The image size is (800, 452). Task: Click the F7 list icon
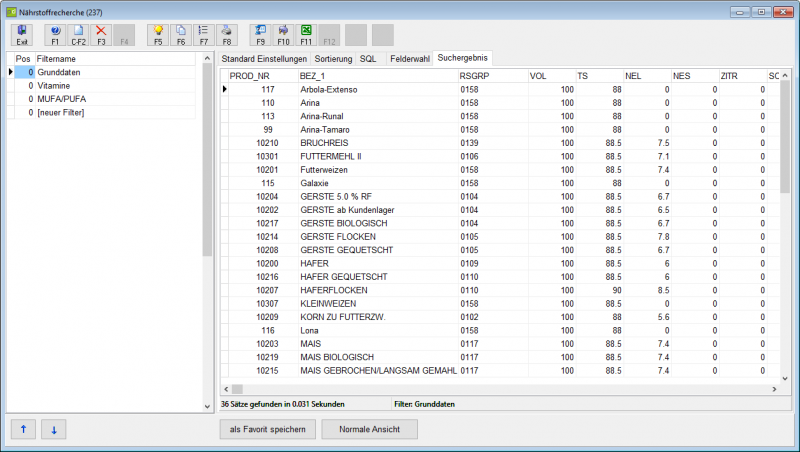click(x=204, y=35)
